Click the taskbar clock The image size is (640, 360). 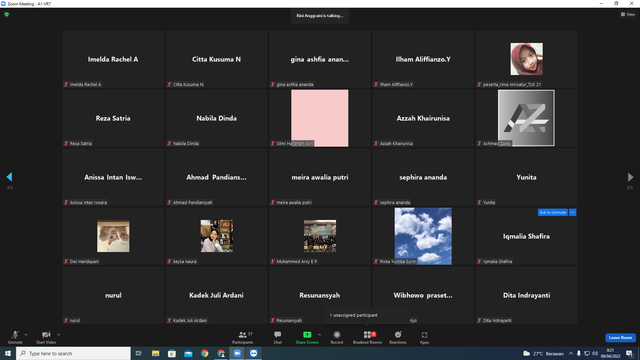(610, 353)
